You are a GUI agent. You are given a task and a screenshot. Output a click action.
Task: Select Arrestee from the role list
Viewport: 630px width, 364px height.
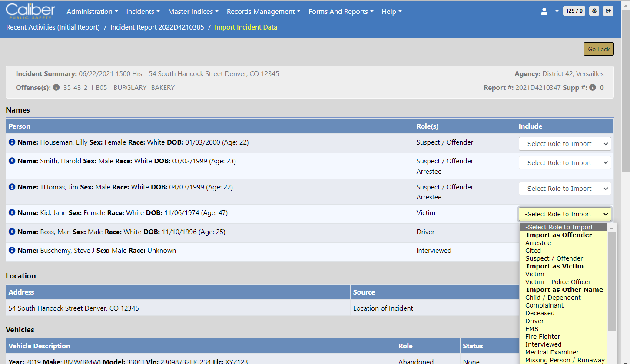[x=538, y=243]
